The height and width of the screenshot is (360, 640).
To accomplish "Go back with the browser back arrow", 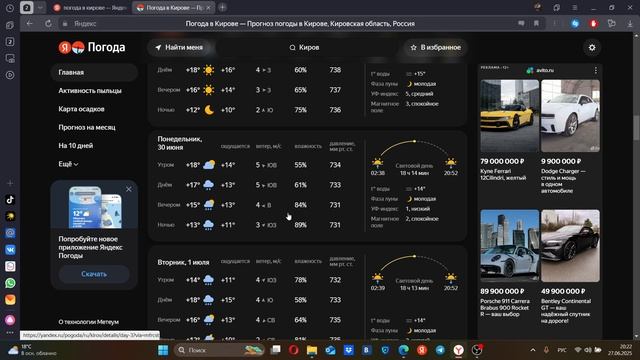I will tap(29, 24).
